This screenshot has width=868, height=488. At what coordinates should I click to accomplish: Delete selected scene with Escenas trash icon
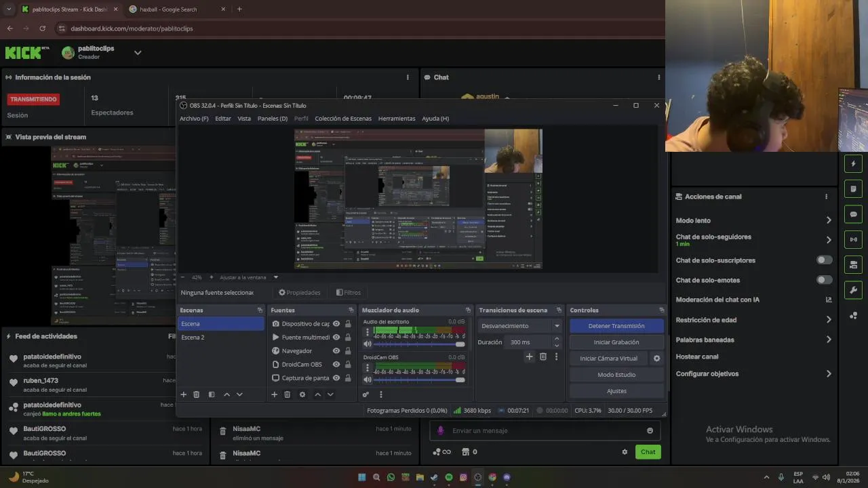pos(197,394)
